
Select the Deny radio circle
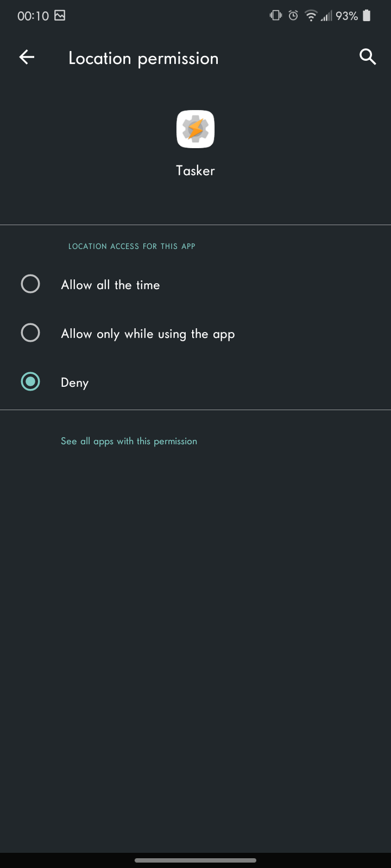[30, 381]
